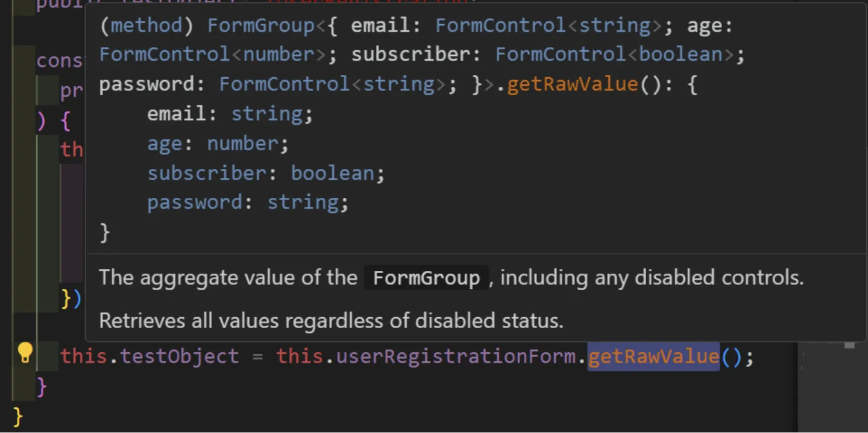Click the FormGroup inline code badge

tap(426, 278)
